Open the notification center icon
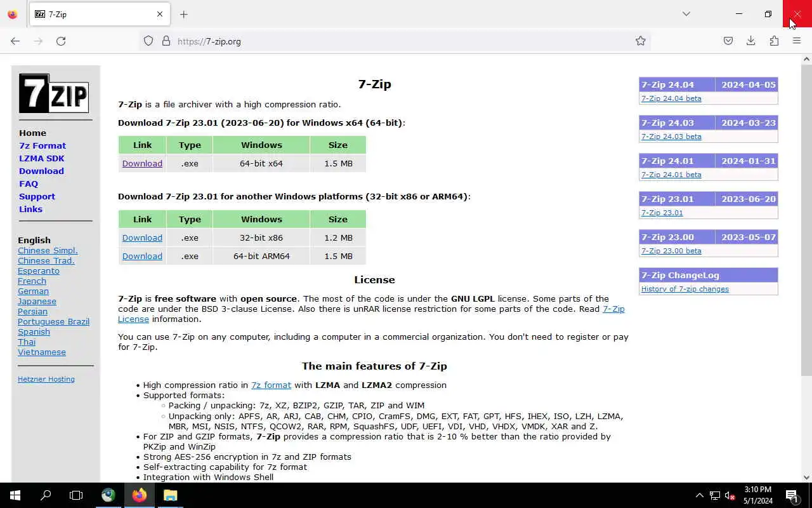 click(792, 495)
